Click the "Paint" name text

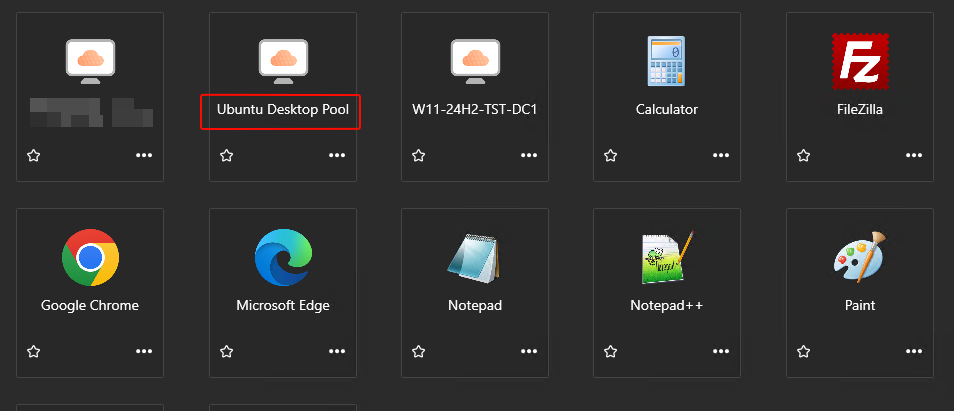click(x=860, y=306)
